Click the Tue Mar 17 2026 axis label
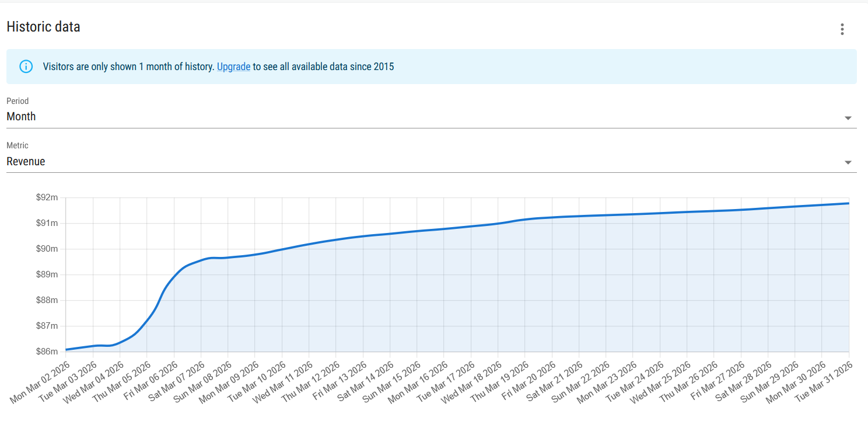The width and height of the screenshot is (868, 421). point(445,382)
